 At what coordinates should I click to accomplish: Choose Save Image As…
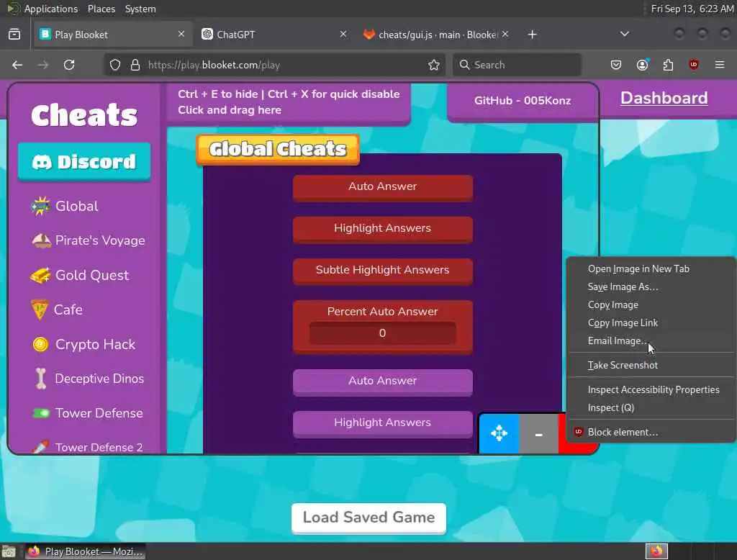click(651, 286)
